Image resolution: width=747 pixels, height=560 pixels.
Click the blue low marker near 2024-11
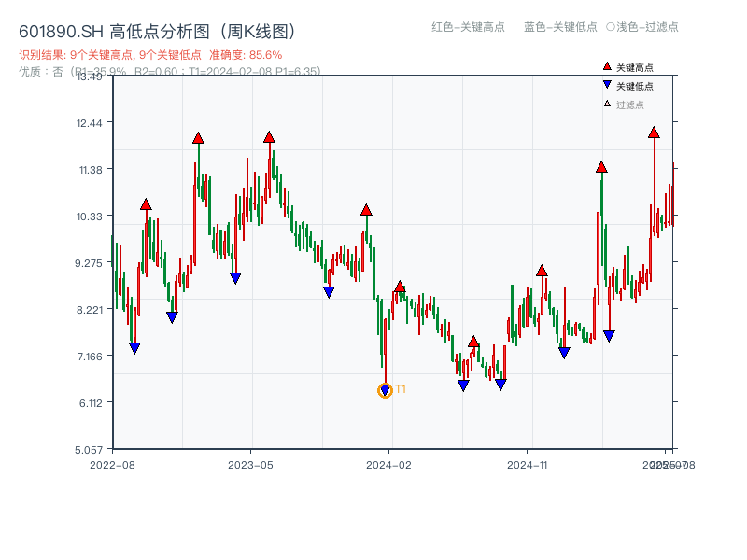564,352
